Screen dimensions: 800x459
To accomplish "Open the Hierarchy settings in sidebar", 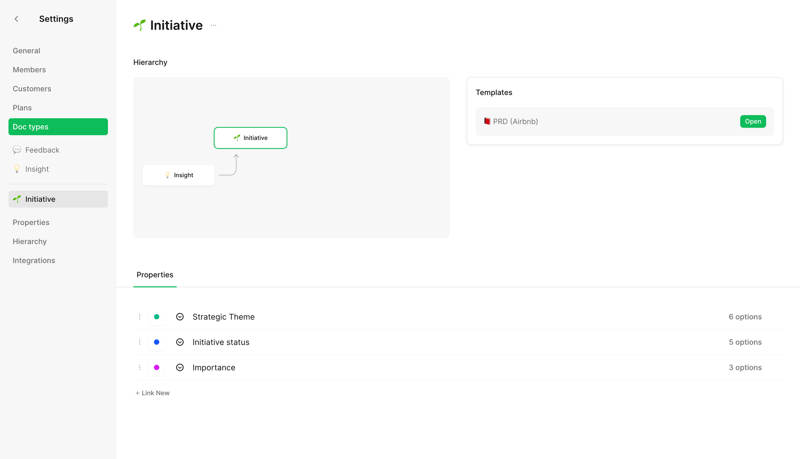I will click(x=30, y=241).
